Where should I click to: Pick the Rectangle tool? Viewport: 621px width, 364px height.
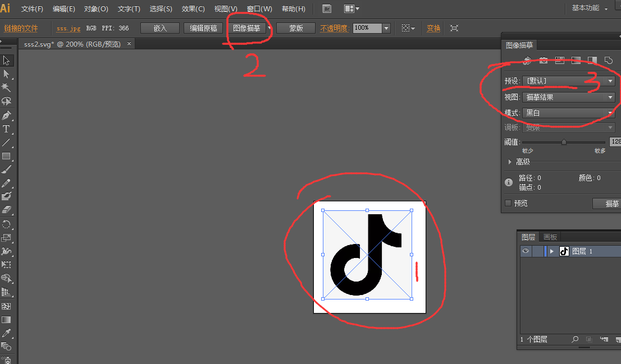[7, 156]
